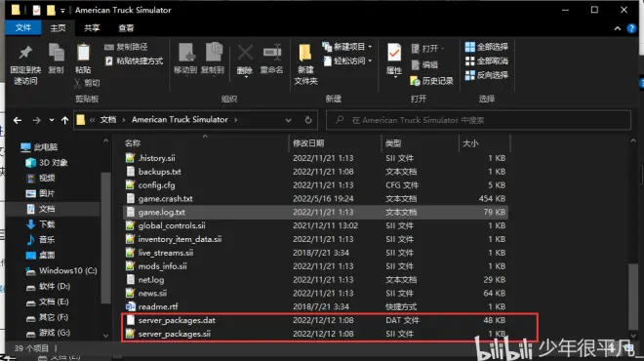Open Move to (移动到) menu
644x361 pixels.
point(185,60)
